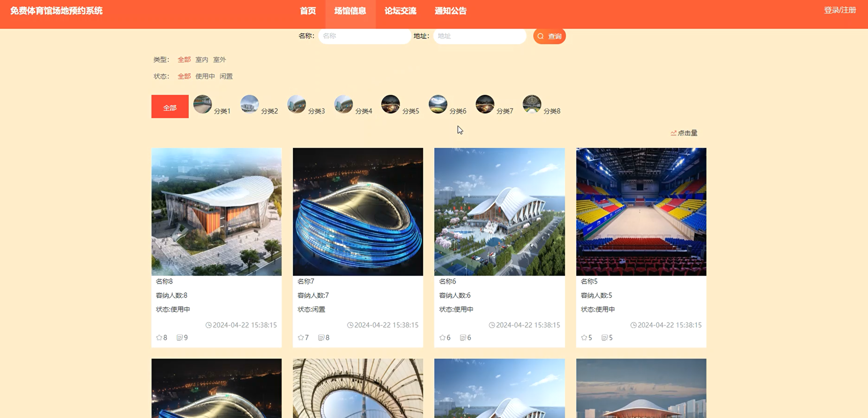This screenshot has width=868, height=418.
Task: Click the comment icon on 名称5 card
Action: click(x=605, y=337)
